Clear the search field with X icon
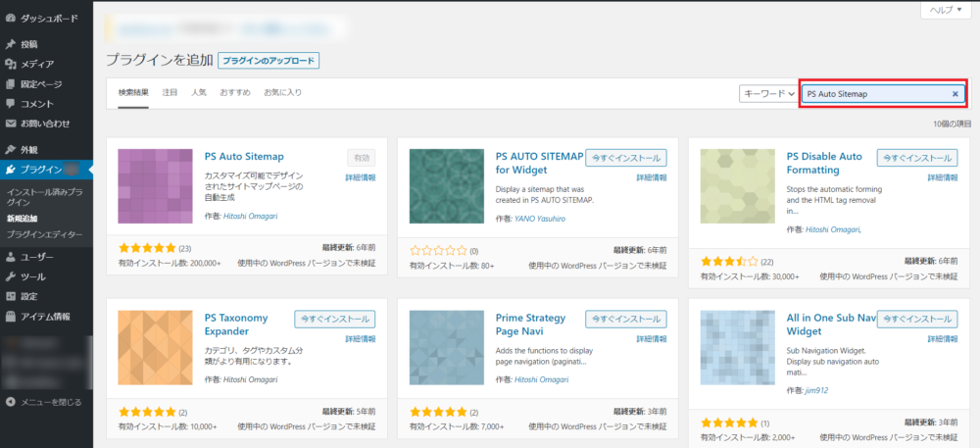Image resolution: width=980 pixels, height=448 pixels. pos(955,94)
